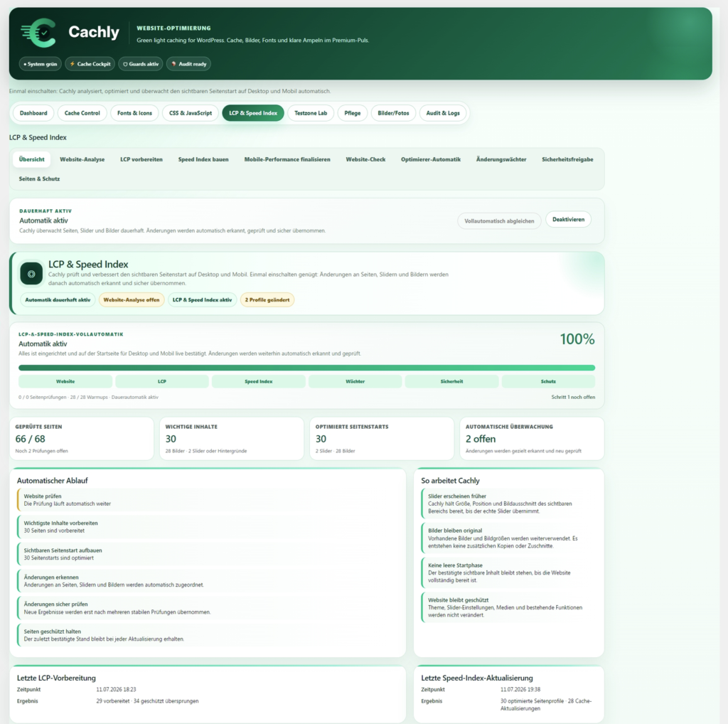
Task: Click the Slider erscheinen früher item
Action: [x=509, y=504]
